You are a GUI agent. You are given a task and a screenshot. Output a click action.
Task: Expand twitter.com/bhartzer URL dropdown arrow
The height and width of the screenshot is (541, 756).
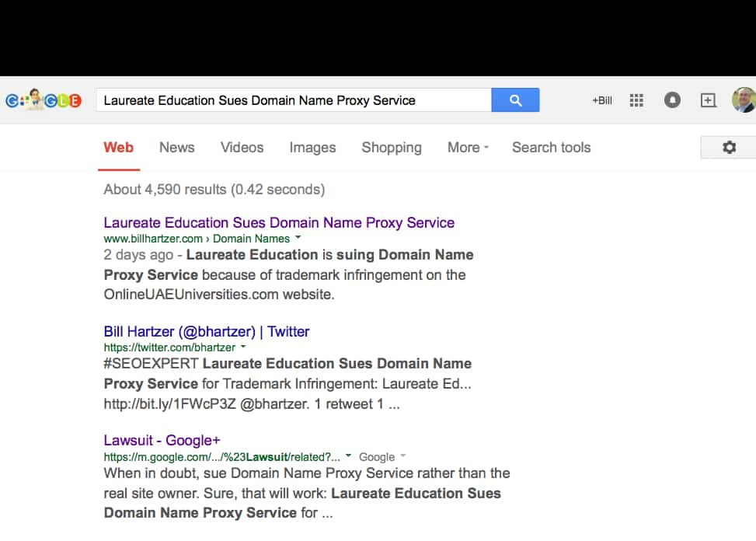243,347
